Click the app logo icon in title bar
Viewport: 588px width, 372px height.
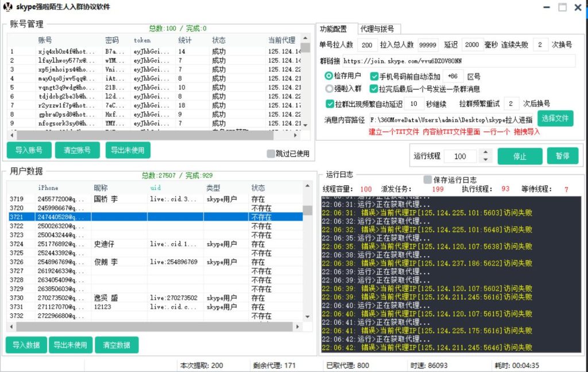tap(8, 7)
